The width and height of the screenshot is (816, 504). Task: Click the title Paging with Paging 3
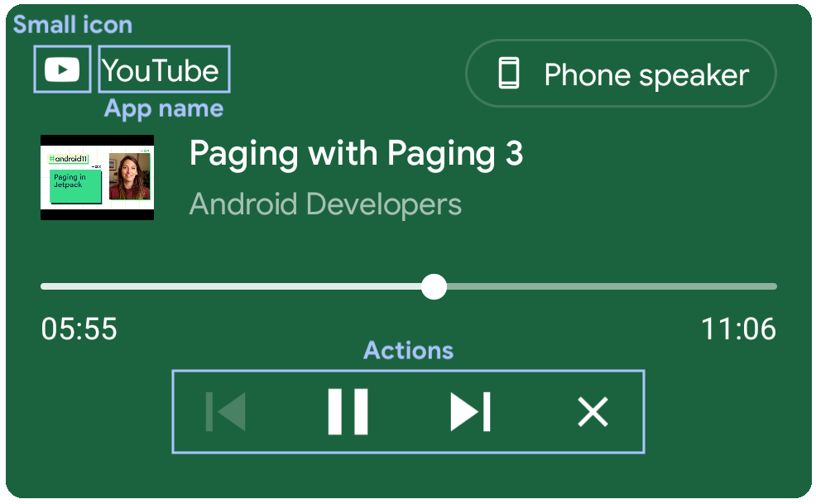pyautogui.click(x=356, y=154)
